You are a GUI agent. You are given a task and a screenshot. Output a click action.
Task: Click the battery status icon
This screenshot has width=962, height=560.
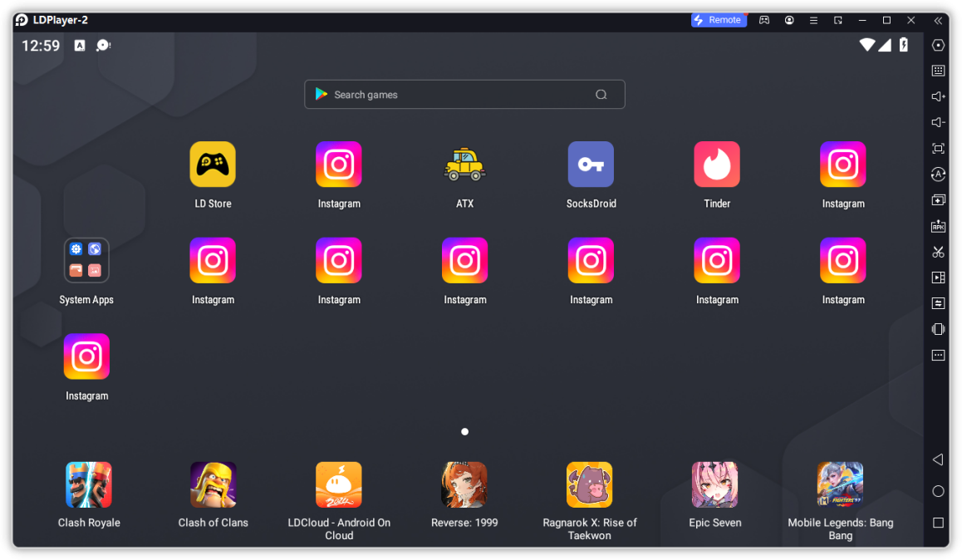pos(904,44)
